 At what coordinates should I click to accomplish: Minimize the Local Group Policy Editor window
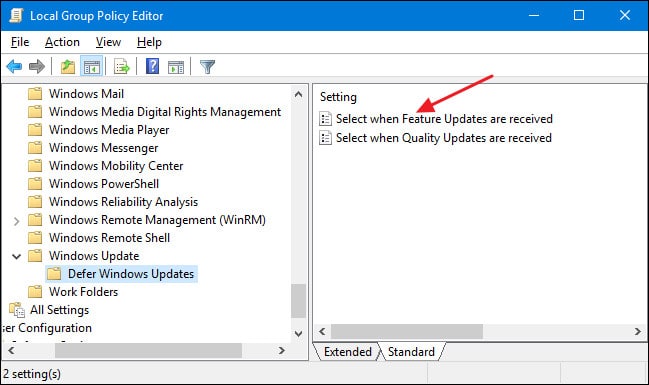click(x=534, y=16)
